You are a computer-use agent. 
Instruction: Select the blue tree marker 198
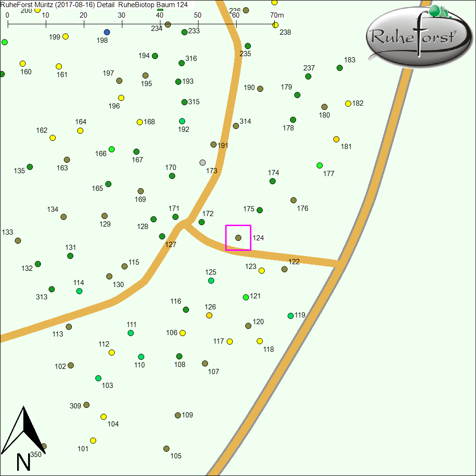point(107,32)
